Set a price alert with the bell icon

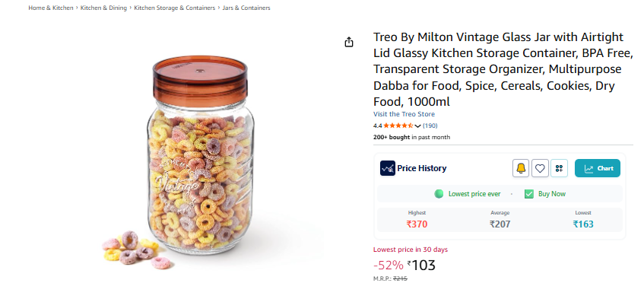click(x=521, y=168)
